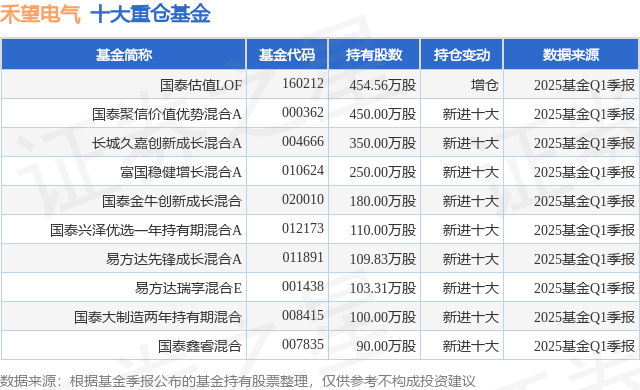Click fund code 010624
The width and height of the screenshot is (640, 390).
pos(303,171)
